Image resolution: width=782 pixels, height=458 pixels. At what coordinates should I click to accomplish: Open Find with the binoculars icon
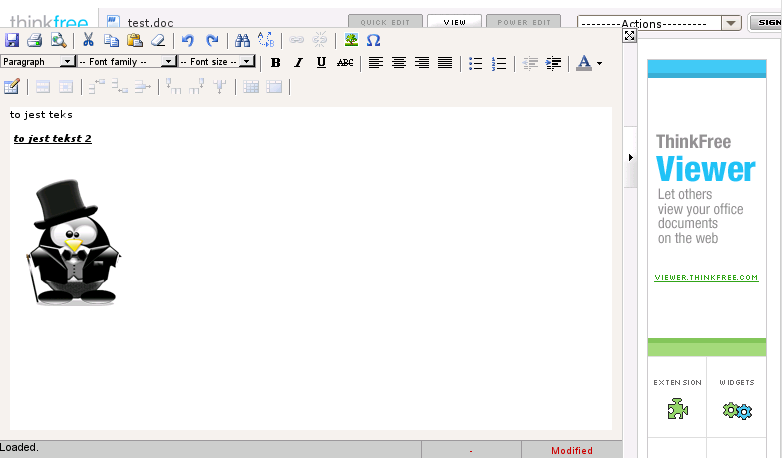(x=242, y=40)
